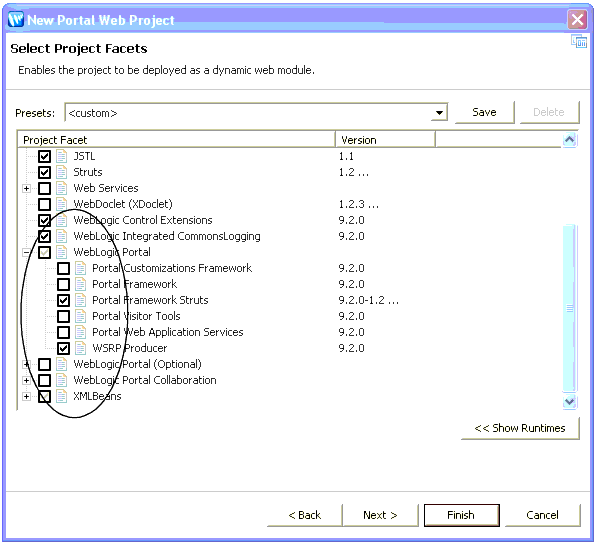Click the WSRP Producer facet icon
Viewport: 597px width, 544px height.
(x=80, y=348)
